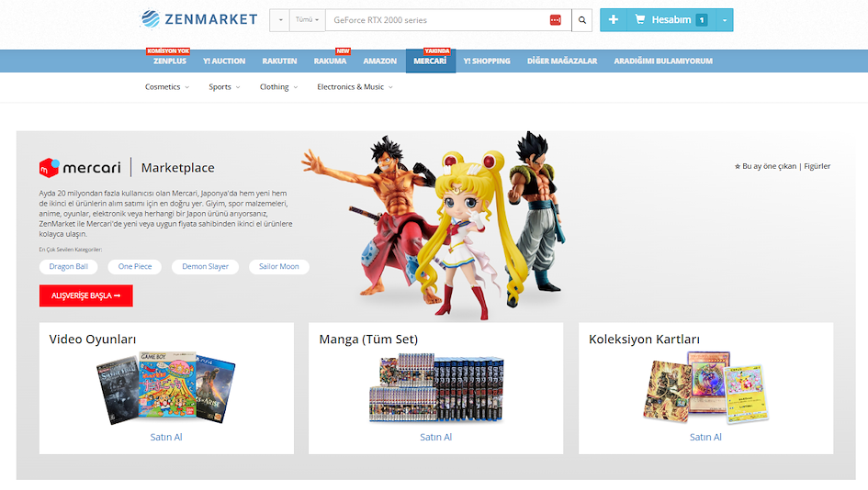This screenshot has width=868, height=490.
Task: Open the ZENPLUS tab
Action: click(x=169, y=61)
